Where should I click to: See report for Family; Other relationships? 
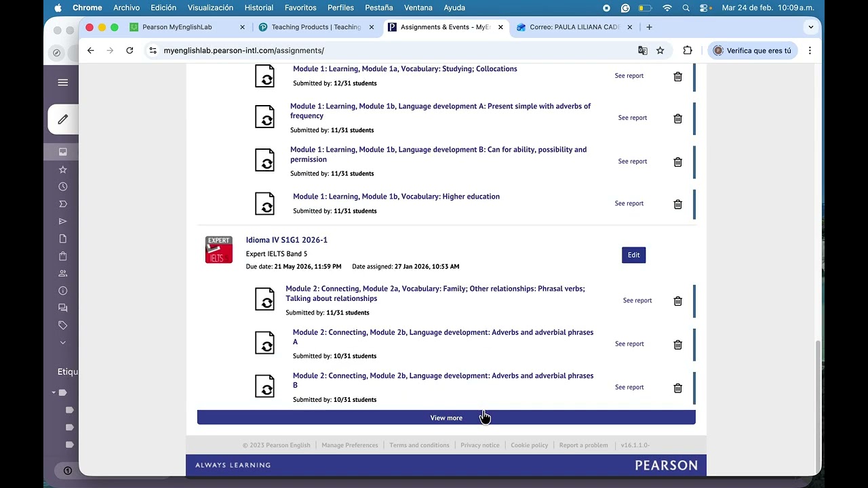[637, 300]
